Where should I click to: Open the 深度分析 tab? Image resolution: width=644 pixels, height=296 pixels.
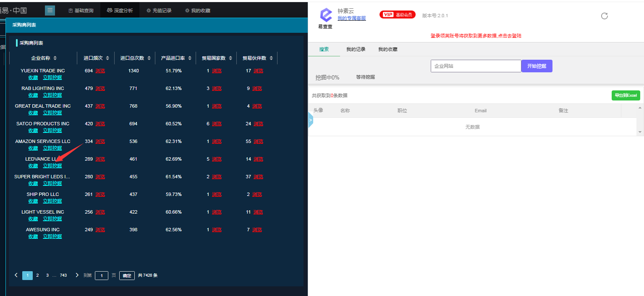pos(120,11)
